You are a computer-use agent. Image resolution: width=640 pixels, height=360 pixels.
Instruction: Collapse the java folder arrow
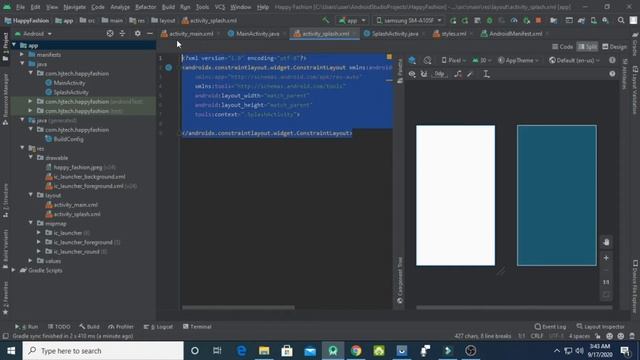point(22,64)
